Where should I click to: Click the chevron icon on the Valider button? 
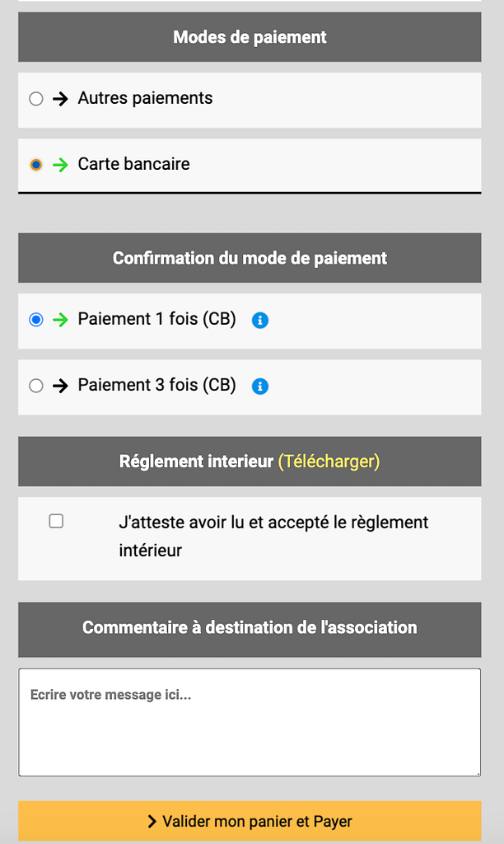(x=152, y=821)
